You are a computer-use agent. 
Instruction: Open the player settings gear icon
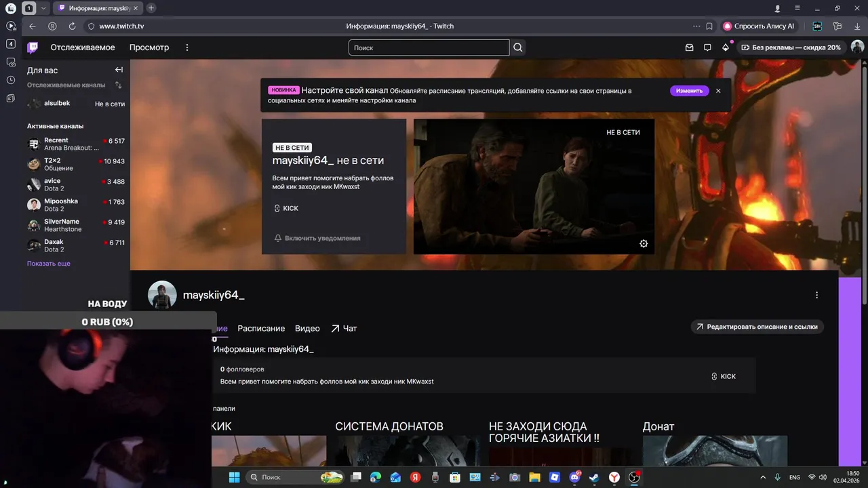(x=644, y=243)
